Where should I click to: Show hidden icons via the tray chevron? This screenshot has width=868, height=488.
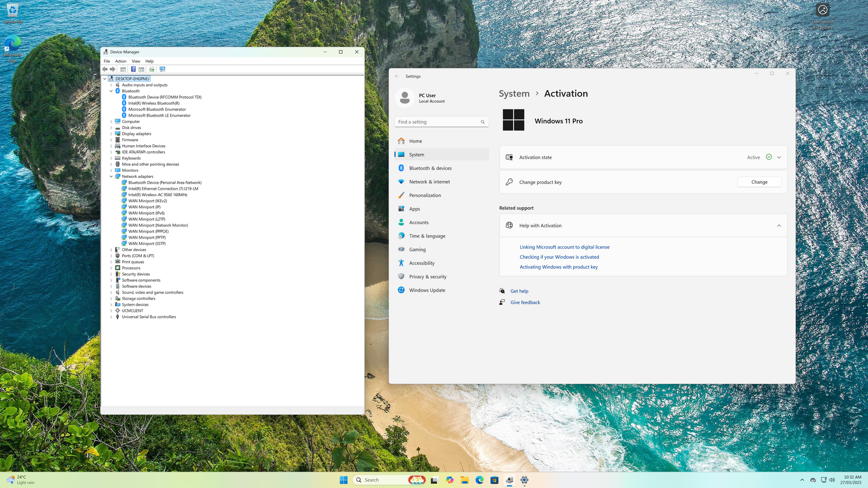(x=802, y=480)
